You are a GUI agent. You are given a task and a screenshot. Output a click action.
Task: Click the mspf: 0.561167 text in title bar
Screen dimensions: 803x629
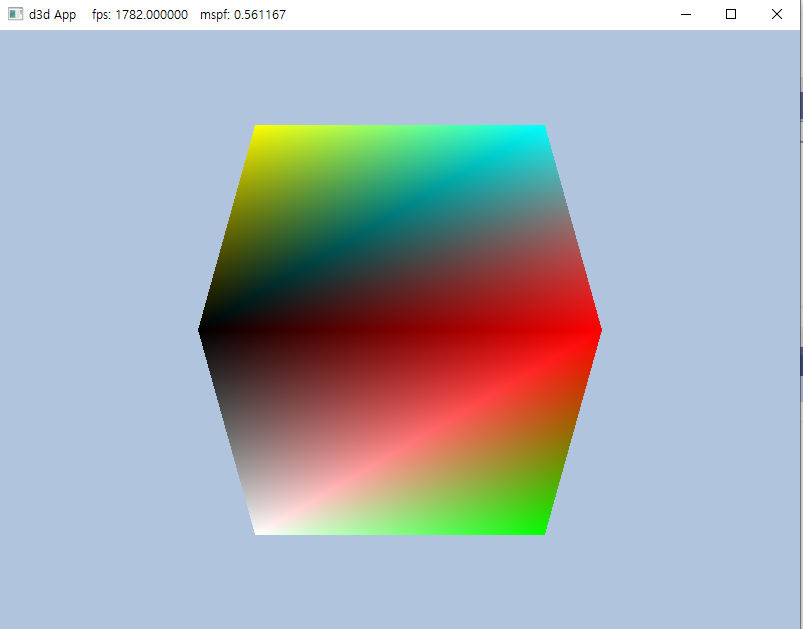(x=243, y=14)
